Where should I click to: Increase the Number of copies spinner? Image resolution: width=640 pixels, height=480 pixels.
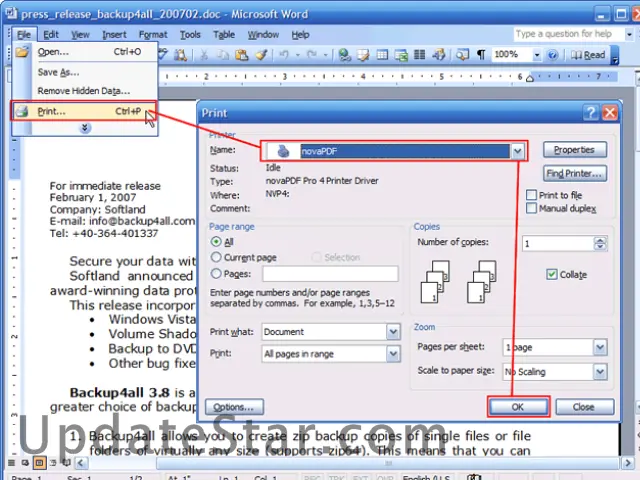tap(600, 240)
